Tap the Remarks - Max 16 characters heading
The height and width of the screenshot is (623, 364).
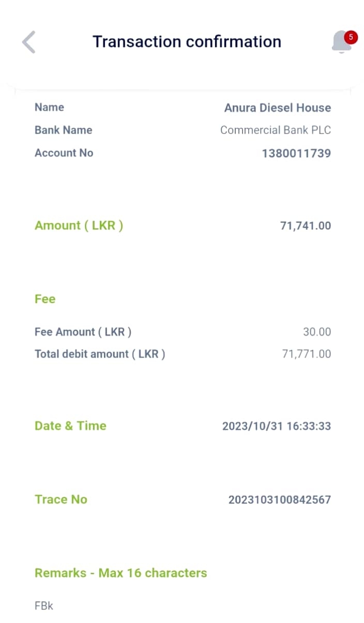click(x=120, y=573)
